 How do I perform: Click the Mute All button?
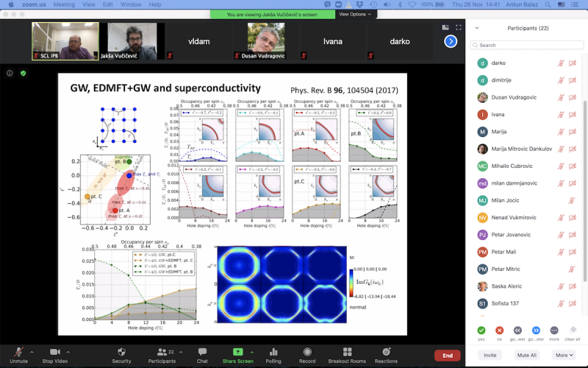(x=526, y=355)
